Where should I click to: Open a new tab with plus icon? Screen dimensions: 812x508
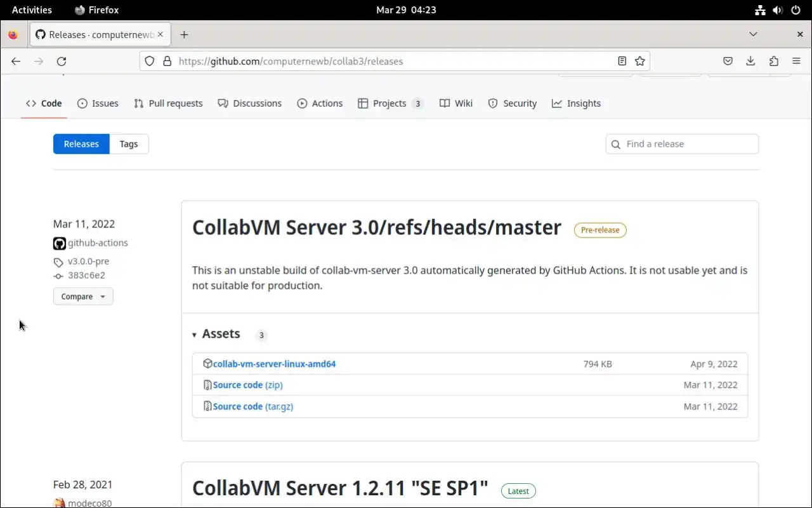tap(184, 34)
